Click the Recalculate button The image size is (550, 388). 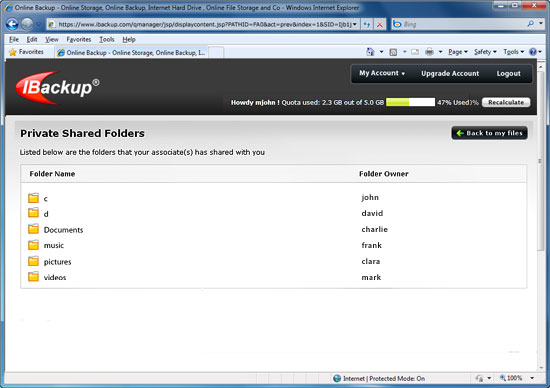pos(506,102)
